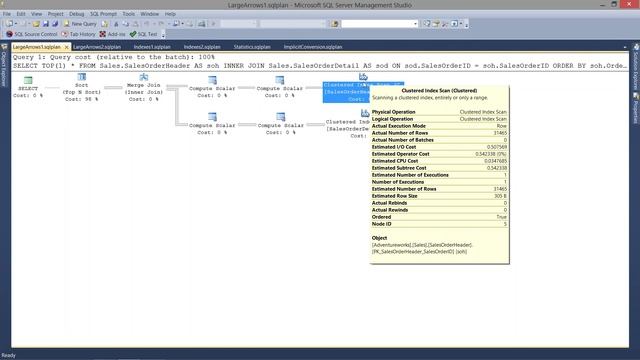Expand the standard toolbar overflow options

click(x=467, y=24)
